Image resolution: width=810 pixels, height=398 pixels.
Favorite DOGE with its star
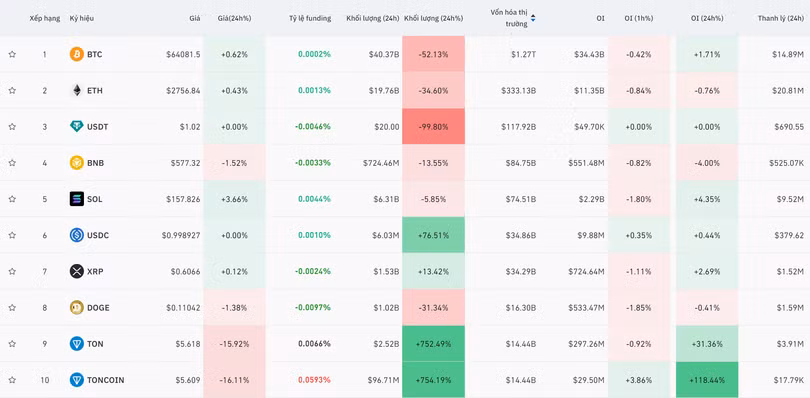click(x=12, y=308)
